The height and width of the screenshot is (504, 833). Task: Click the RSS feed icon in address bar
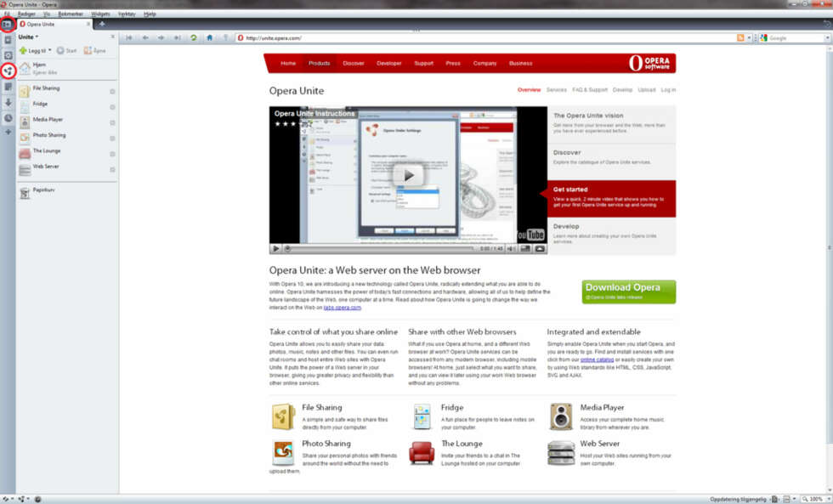pyautogui.click(x=740, y=37)
